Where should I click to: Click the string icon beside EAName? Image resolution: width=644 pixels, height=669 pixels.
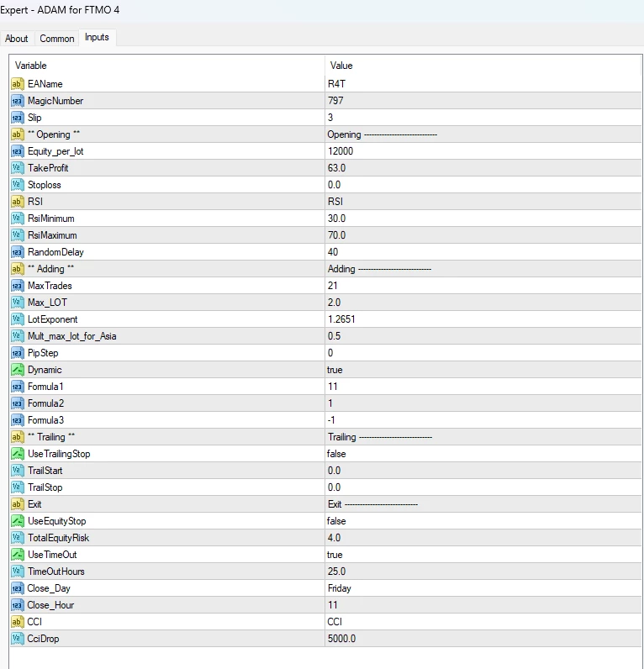coord(18,84)
